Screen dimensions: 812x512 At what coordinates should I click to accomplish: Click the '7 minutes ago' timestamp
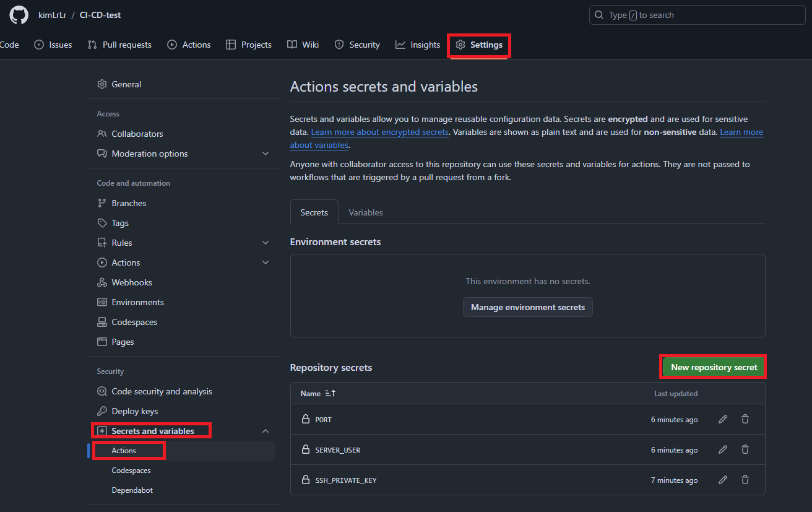tap(674, 480)
